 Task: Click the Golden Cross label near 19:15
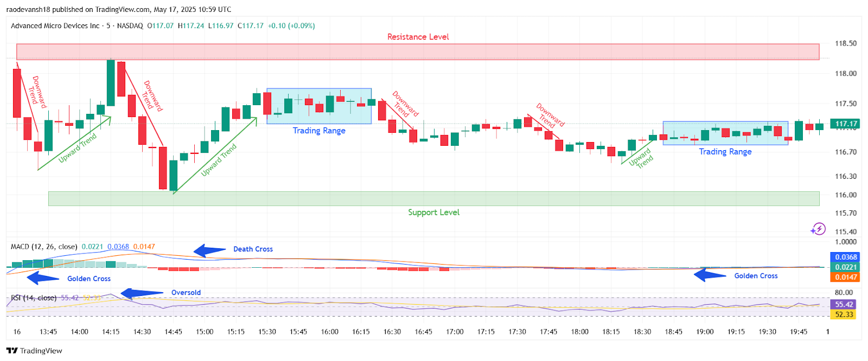tap(756, 276)
